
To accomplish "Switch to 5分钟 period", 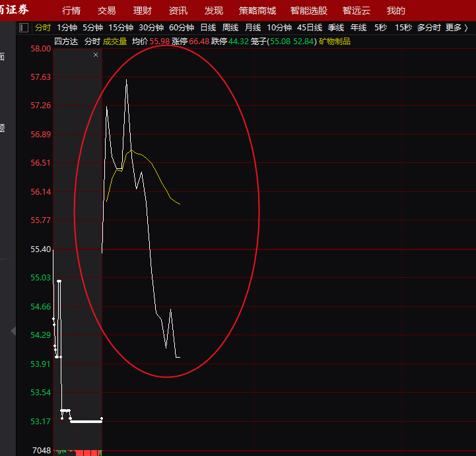I will point(92,28).
